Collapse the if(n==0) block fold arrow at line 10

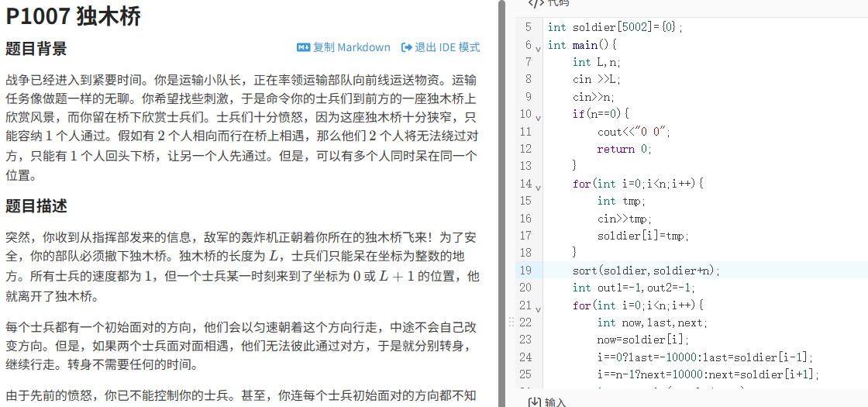pos(538,117)
